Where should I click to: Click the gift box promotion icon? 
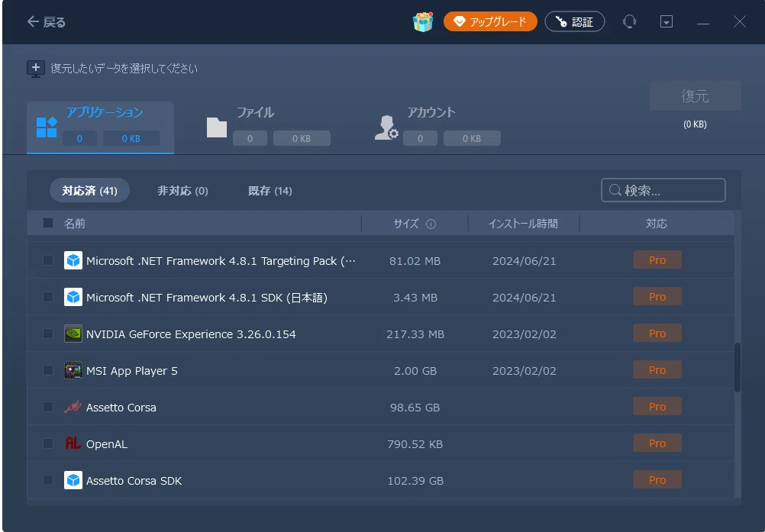(423, 22)
